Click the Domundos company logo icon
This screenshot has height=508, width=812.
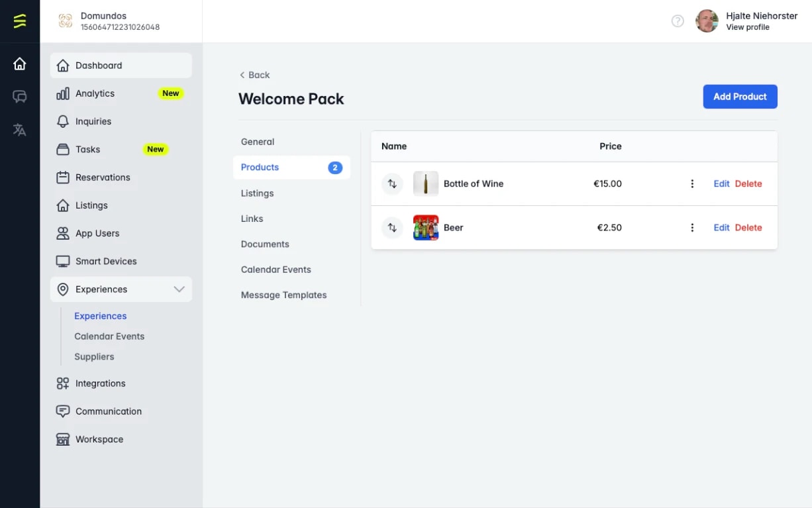pos(66,21)
